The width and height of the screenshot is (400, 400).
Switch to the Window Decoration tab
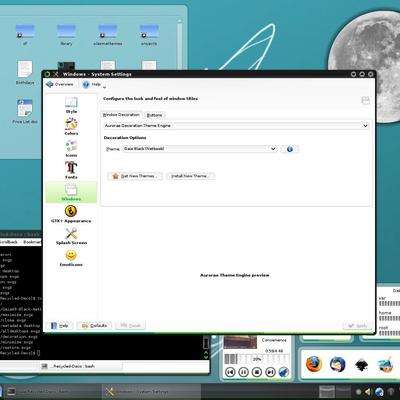(x=121, y=115)
